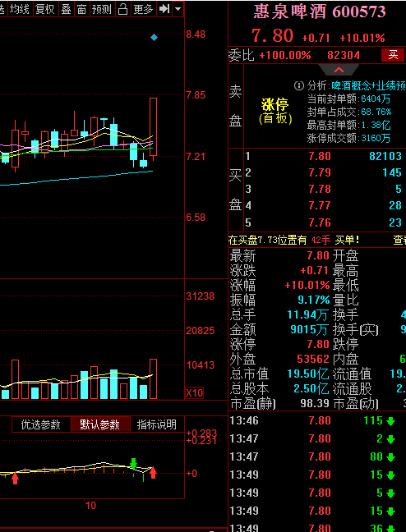Click the 均线 toolbar button
The image size is (406, 532).
tap(20, 9)
